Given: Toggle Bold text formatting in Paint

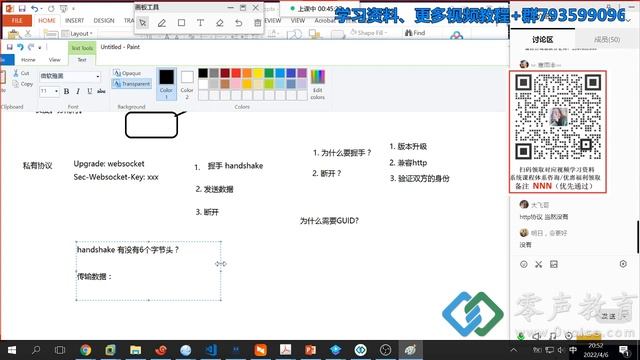Looking at the screenshot, I should 66,91.
